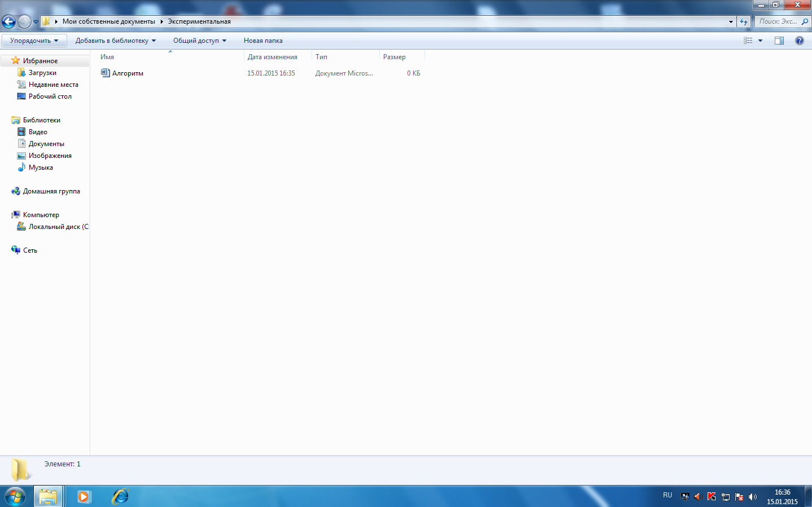Open the orange speaker audio manager tray icon
The height and width of the screenshot is (507, 812).
(x=698, y=497)
